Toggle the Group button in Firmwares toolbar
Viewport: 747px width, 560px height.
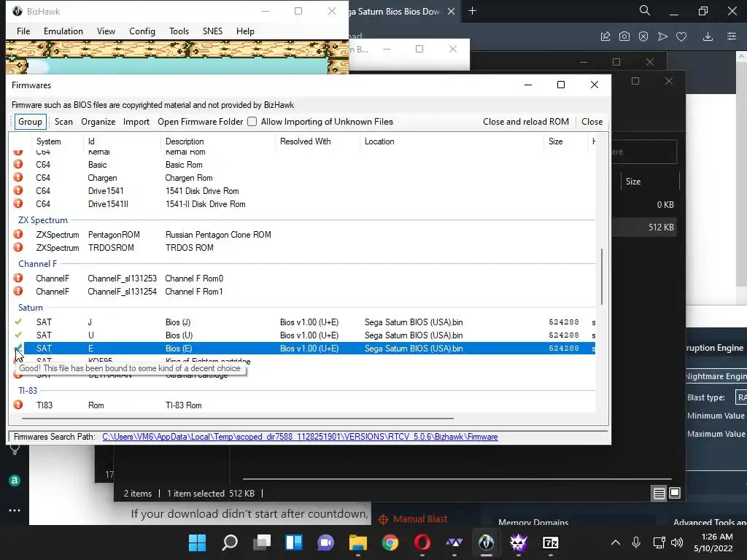31,122
